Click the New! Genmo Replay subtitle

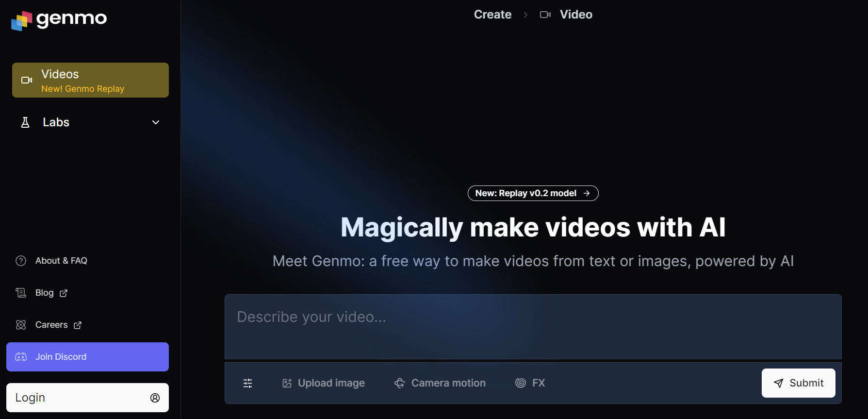[x=82, y=89]
